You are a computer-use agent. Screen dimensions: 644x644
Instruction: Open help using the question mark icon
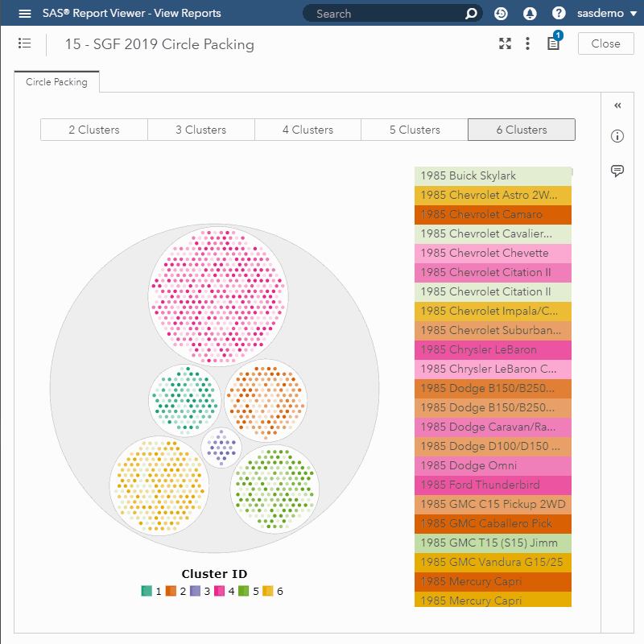point(558,13)
